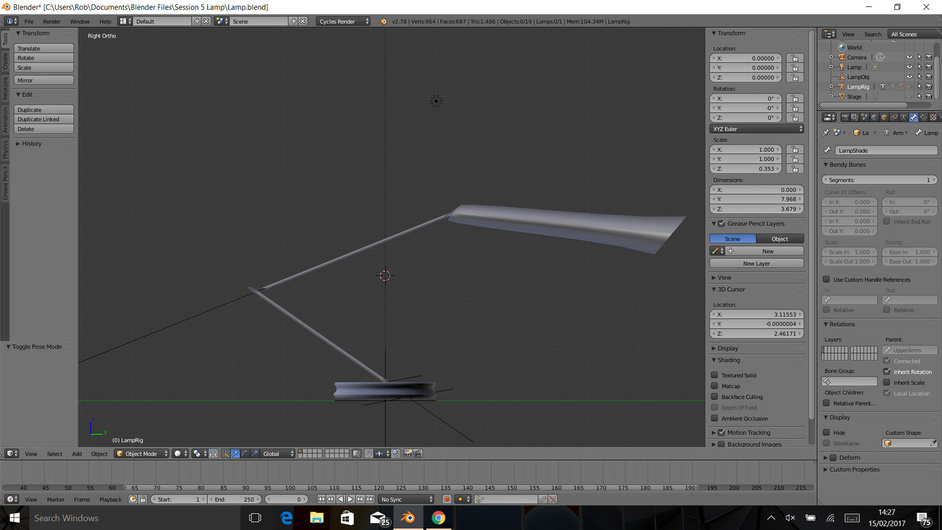Open the Object Mode dropdown

142,454
